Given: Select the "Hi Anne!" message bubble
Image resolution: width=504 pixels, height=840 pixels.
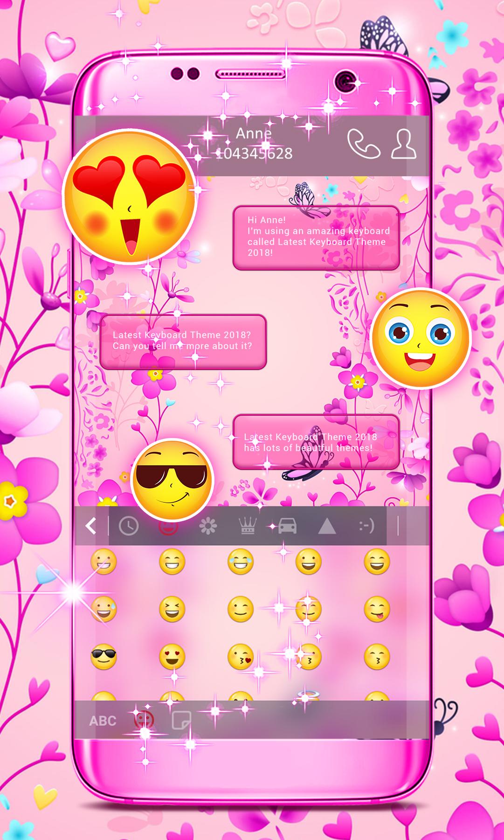Looking at the screenshot, I should pyautogui.click(x=316, y=238).
